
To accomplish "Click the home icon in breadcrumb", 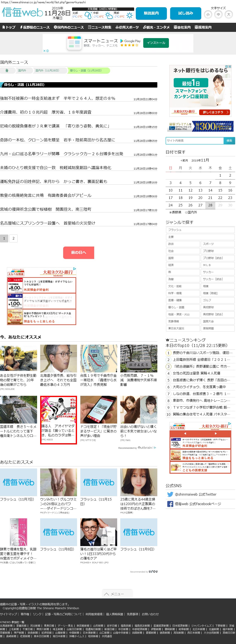I will pos(7,71).
